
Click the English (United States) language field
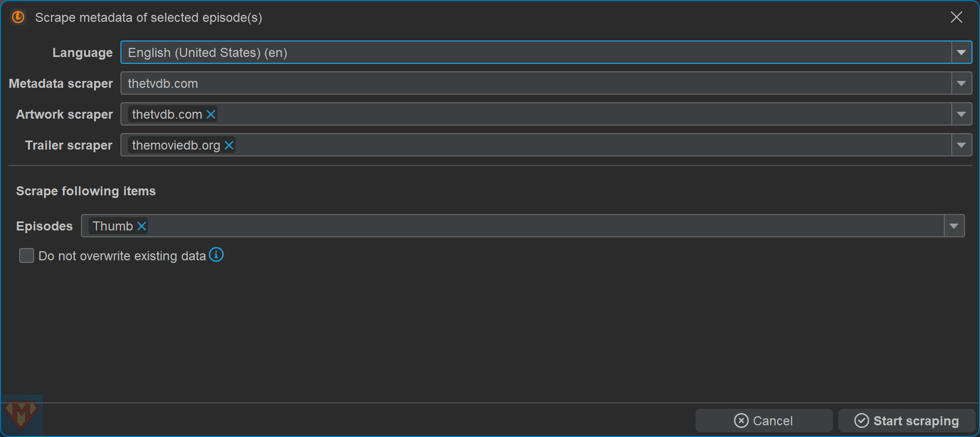[x=533, y=53]
